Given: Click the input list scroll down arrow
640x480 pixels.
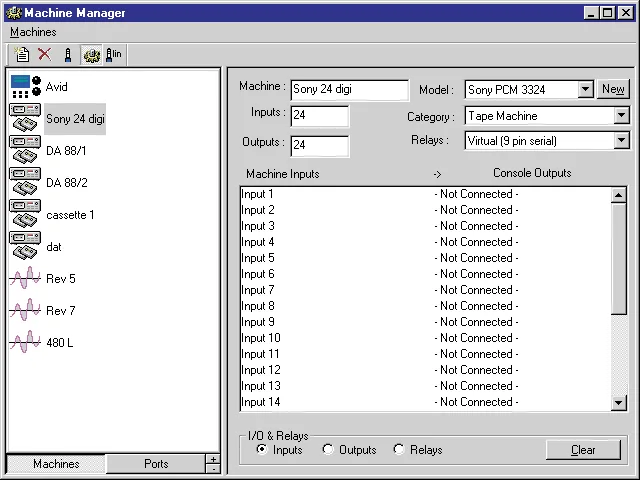Looking at the screenshot, I should 618,403.
